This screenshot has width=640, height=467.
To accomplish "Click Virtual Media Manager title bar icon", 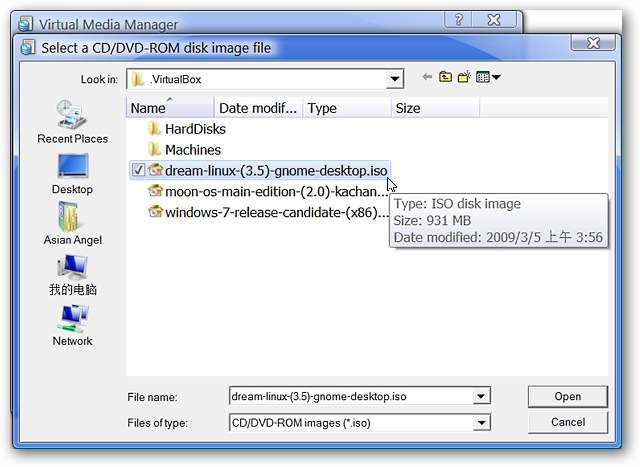I will point(26,24).
